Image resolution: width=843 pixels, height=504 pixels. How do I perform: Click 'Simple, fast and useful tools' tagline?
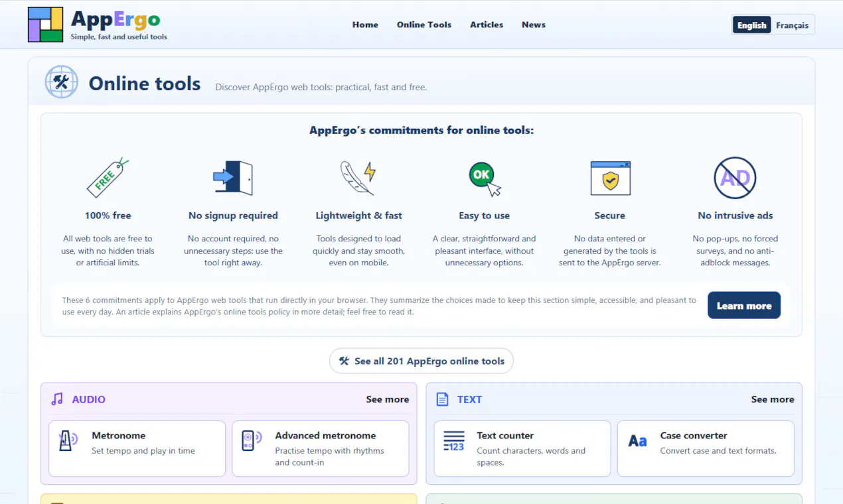(119, 37)
